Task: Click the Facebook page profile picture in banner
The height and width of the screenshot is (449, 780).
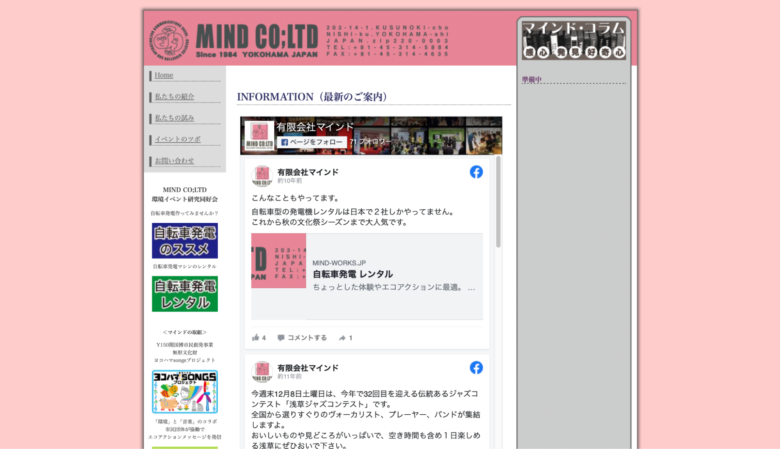Action: coord(259,136)
